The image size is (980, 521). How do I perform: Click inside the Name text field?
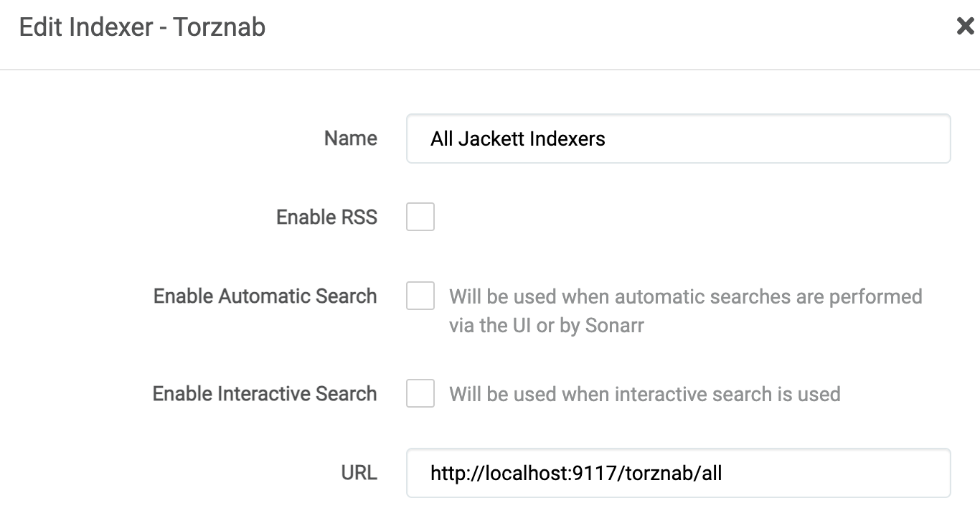[678, 139]
